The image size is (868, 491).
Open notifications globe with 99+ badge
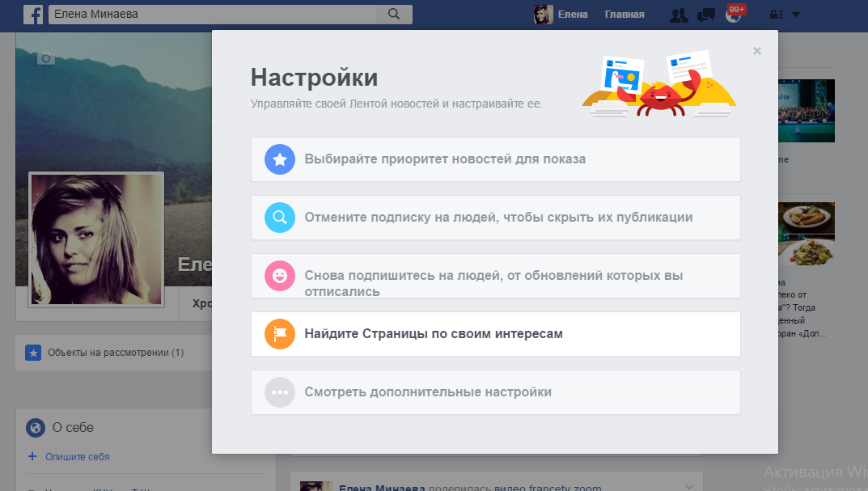tap(734, 15)
